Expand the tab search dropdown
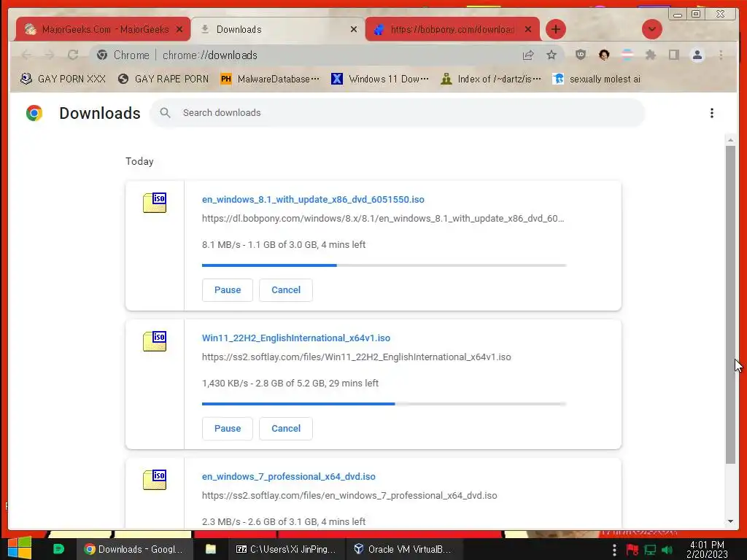Viewport: 747px width, 560px height. pyautogui.click(x=651, y=29)
